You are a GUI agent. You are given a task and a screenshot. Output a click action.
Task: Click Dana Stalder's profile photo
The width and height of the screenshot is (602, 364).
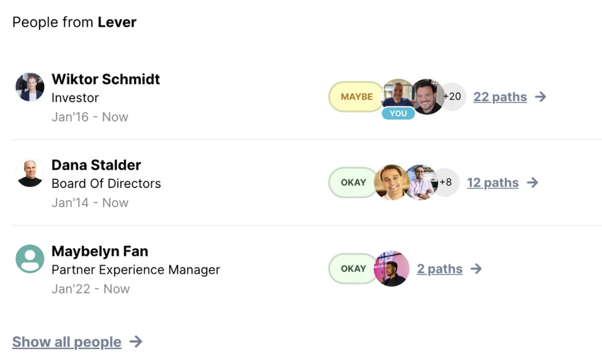pyautogui.click(x=30, y=173)
